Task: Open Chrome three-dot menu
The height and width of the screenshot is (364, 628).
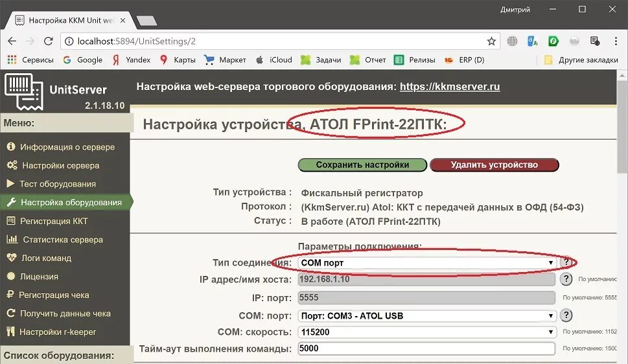Action: [x=616, y=41]
